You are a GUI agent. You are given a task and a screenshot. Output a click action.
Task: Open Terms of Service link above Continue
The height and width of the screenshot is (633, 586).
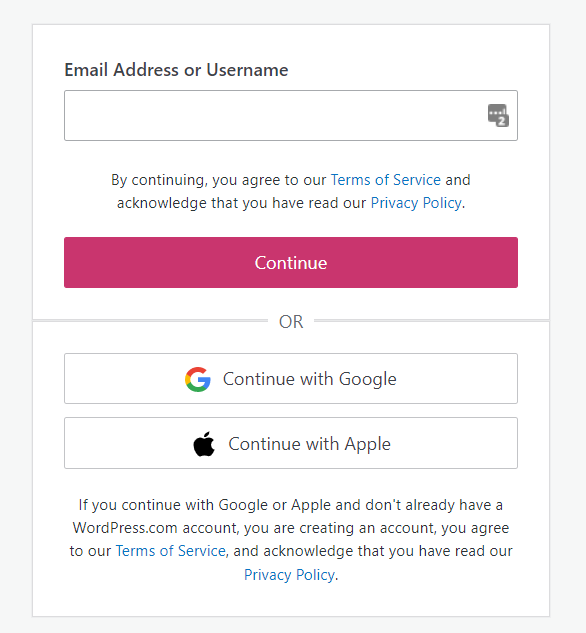click(386, 180)
